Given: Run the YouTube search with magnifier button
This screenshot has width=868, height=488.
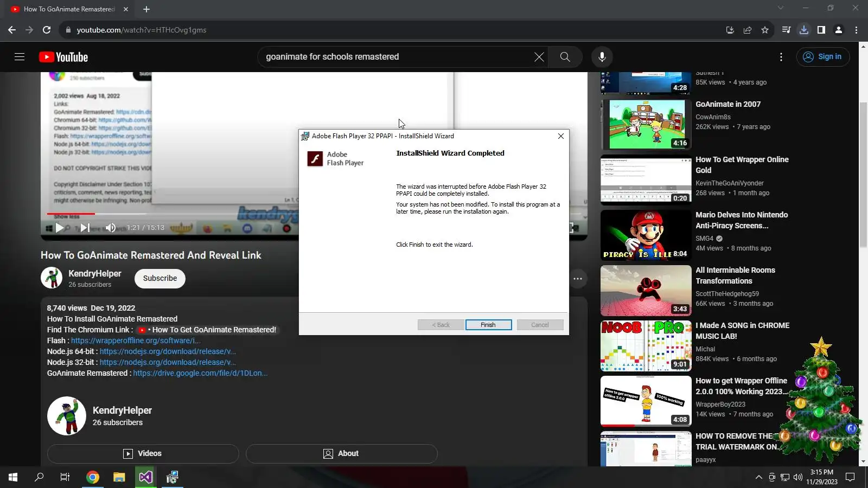Looking at the screenshot, I should pyautogui.click(x=565, y=57).
